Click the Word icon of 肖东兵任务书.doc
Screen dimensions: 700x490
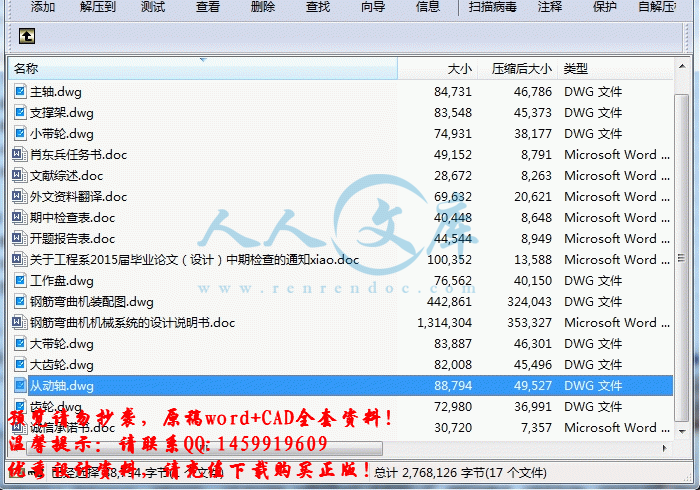[19, 154]
